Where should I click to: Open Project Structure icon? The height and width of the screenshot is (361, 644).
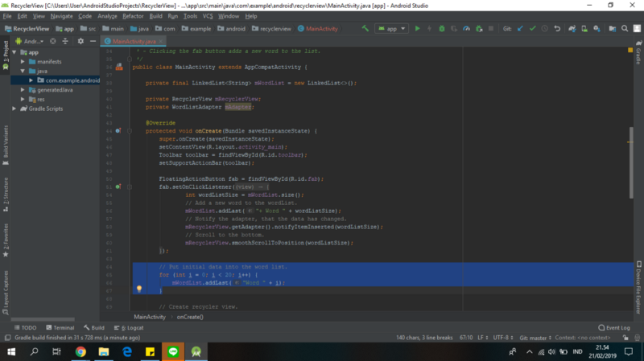click(613, 28)
